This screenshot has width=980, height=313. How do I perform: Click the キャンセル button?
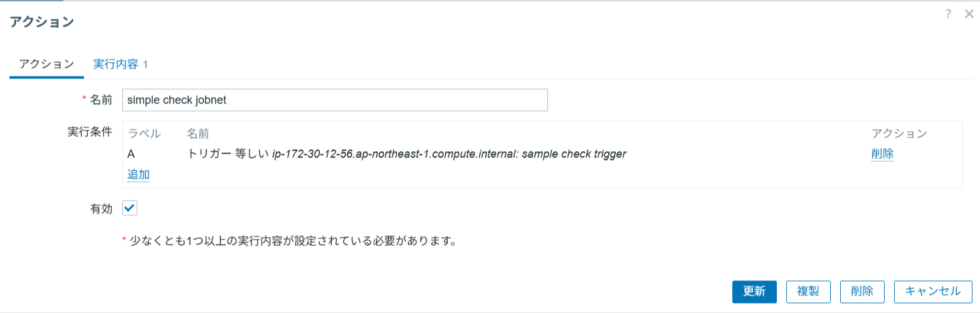tap(933, 292)
